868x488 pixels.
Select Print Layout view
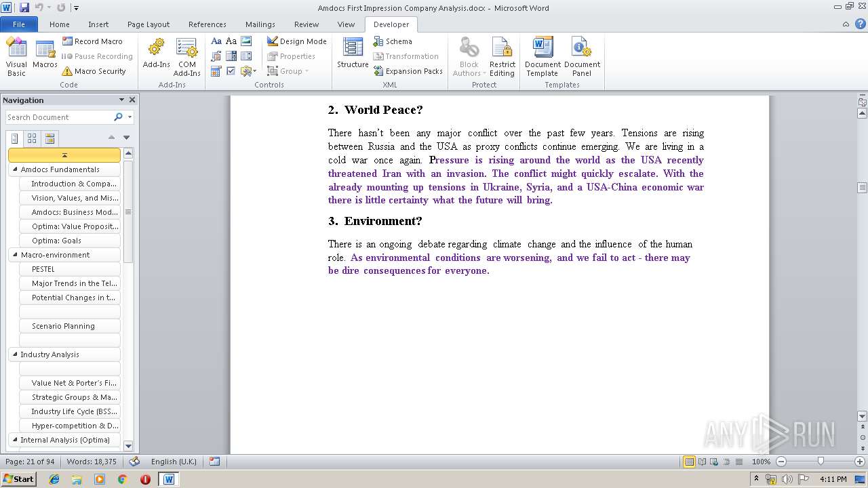tap(689, 462)
